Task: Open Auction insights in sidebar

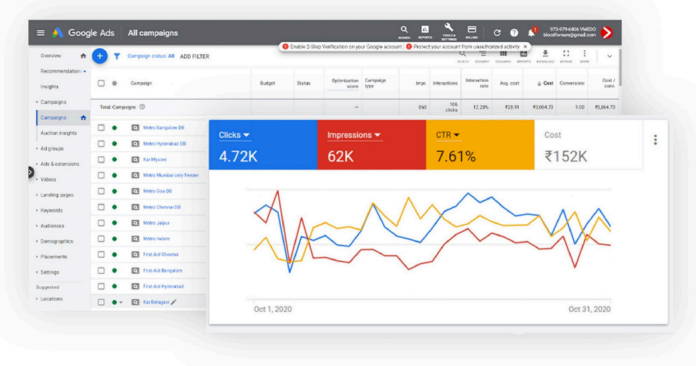Action: [59, 133]
